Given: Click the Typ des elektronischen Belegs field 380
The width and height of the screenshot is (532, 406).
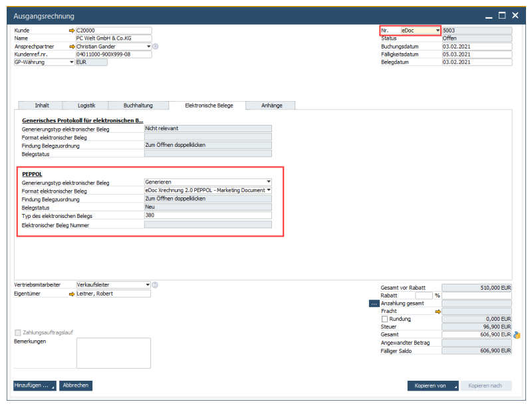Looking at the screenshot, I should coord(208,215).
